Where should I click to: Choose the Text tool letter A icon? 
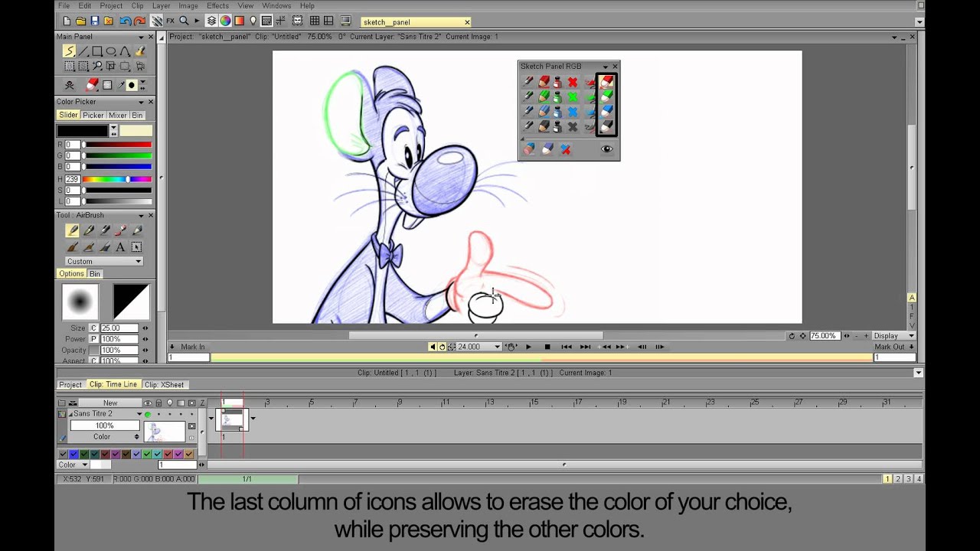pos(120,247)
